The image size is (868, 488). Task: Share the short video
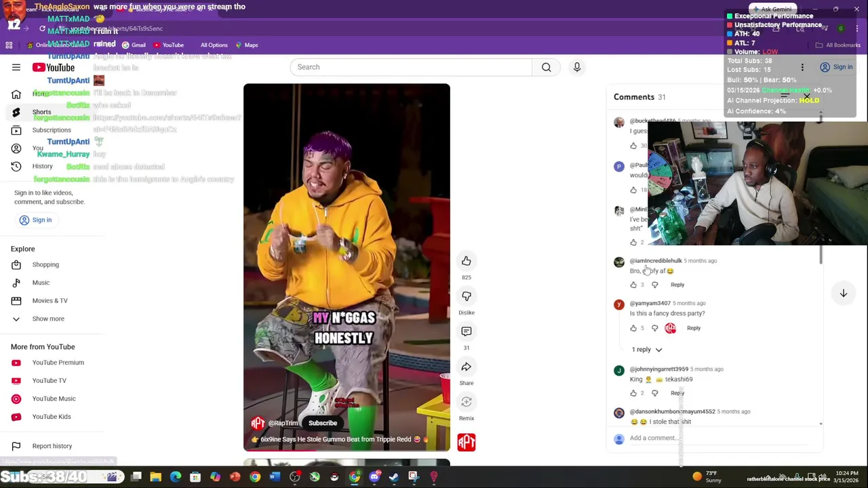(467, 367)
